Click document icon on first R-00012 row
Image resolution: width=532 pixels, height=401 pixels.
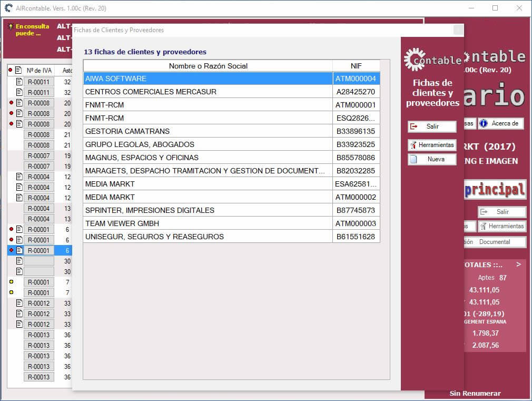click(19, 303)
